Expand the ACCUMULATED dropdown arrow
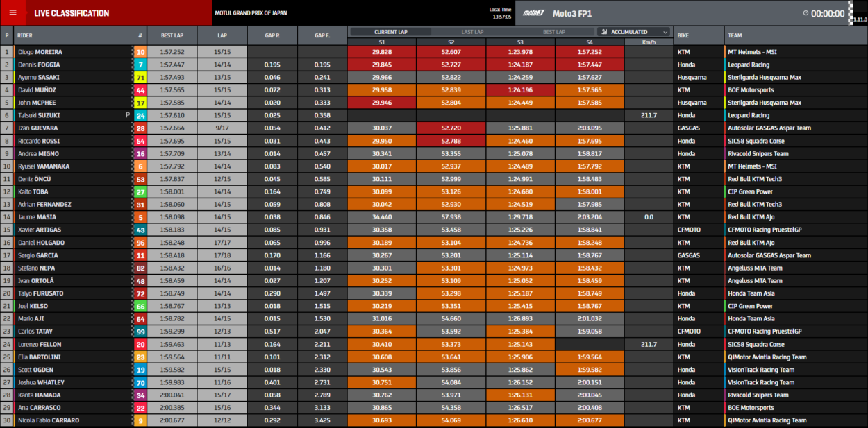This screenshot has width=868, height=428. (x=665, y=32)
